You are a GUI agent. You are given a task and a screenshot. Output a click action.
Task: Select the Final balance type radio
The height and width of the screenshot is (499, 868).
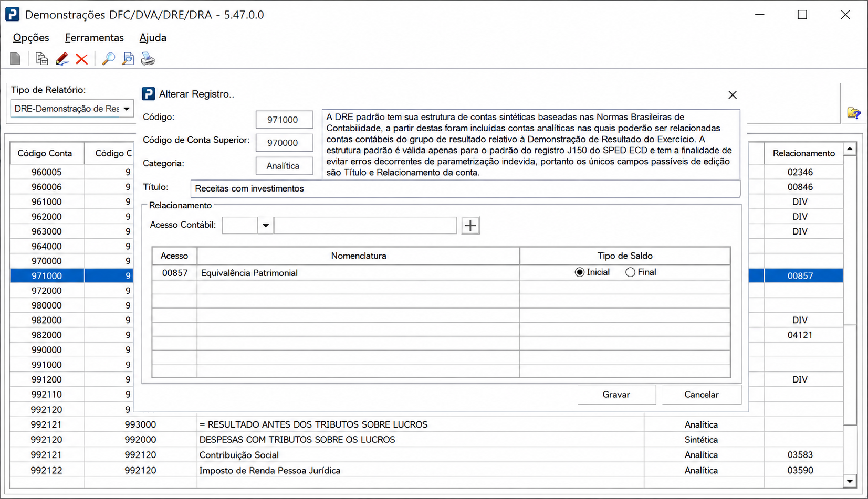630,272
